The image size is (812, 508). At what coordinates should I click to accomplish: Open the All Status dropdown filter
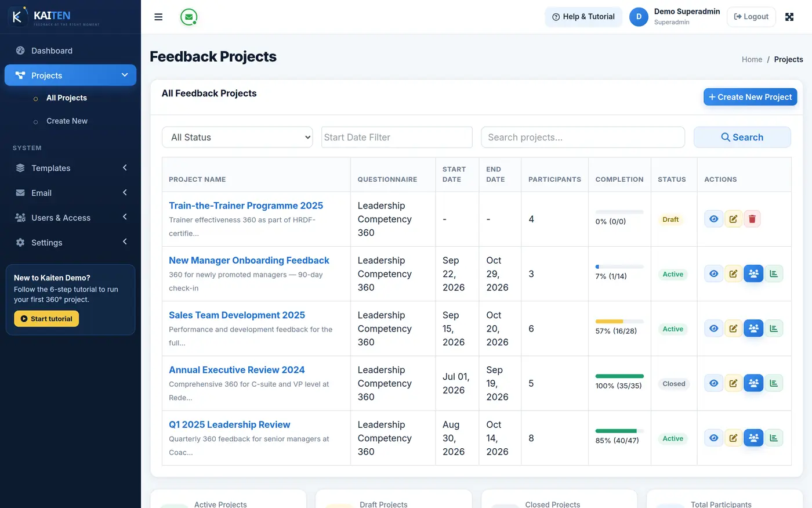click(237, 137)
